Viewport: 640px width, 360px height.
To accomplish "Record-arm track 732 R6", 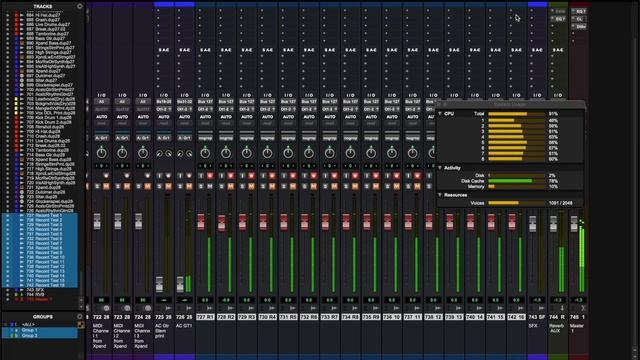I will [x=314, y=176].
